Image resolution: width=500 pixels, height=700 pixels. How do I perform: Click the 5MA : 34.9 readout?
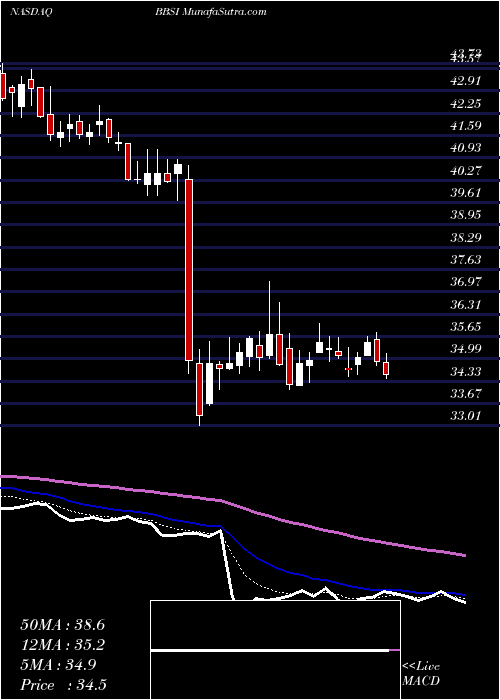[x=58, y=665]
